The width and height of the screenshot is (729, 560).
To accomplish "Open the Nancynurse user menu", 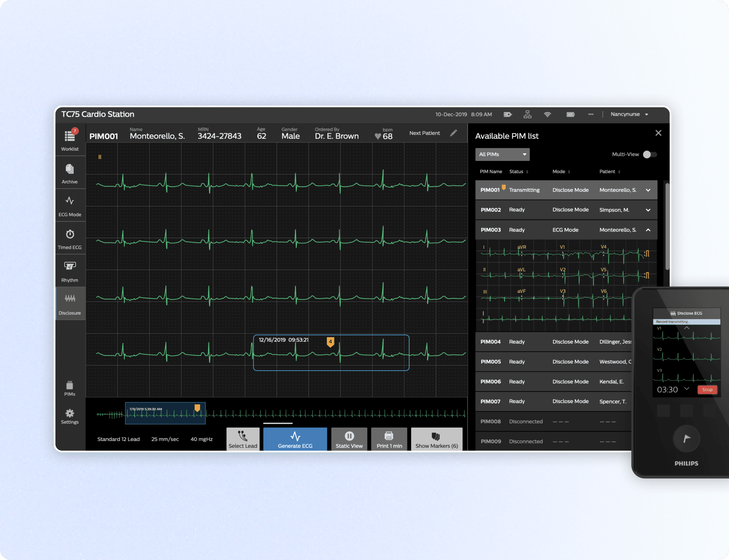I will coord(629,114).
